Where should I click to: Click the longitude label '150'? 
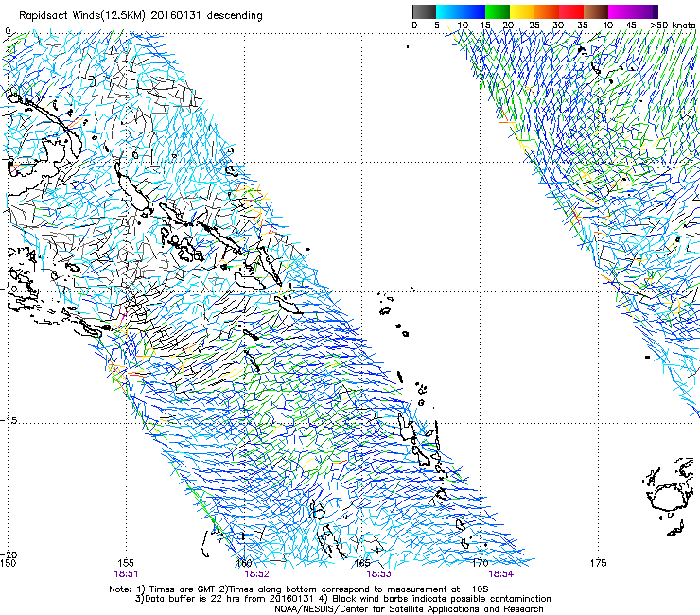8,563
